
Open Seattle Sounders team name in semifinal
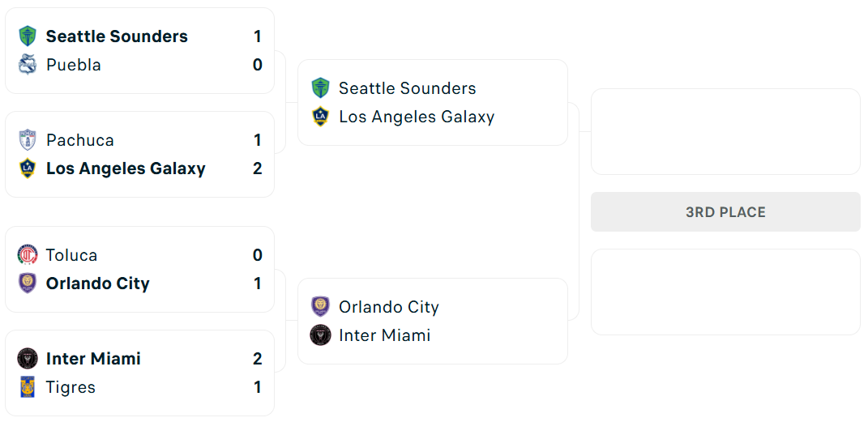tap(407, 88)
